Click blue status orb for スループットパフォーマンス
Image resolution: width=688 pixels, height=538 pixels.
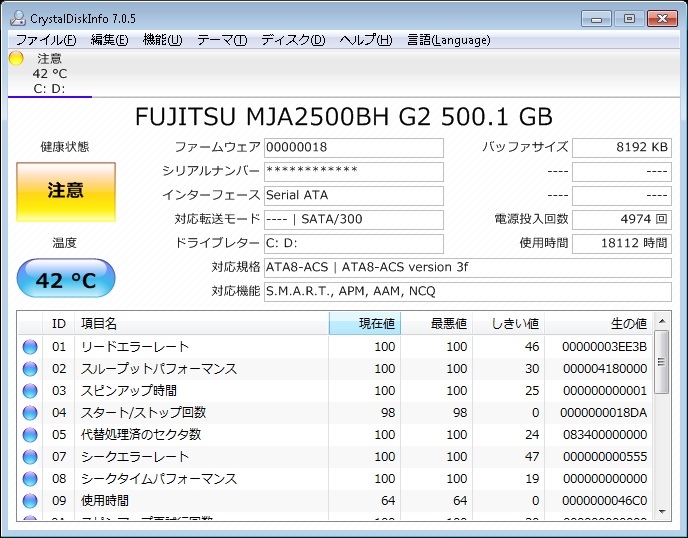[x=30, y=369]
